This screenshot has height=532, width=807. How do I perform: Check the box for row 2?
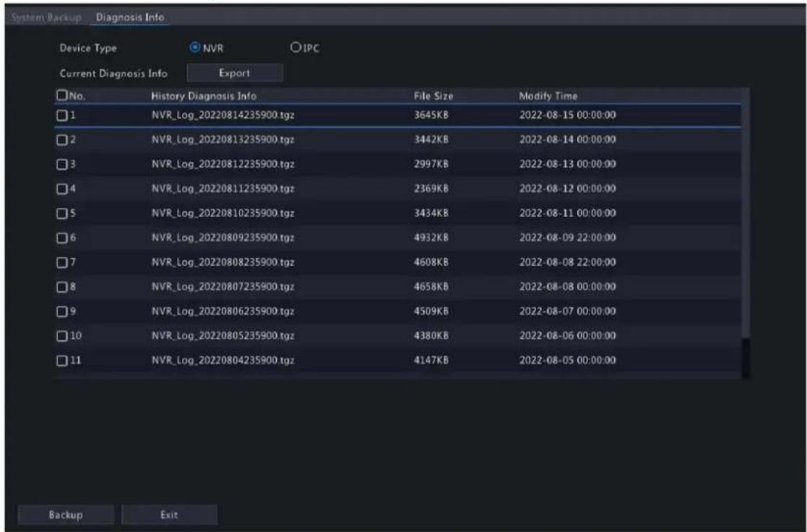[x=61, y=140]
